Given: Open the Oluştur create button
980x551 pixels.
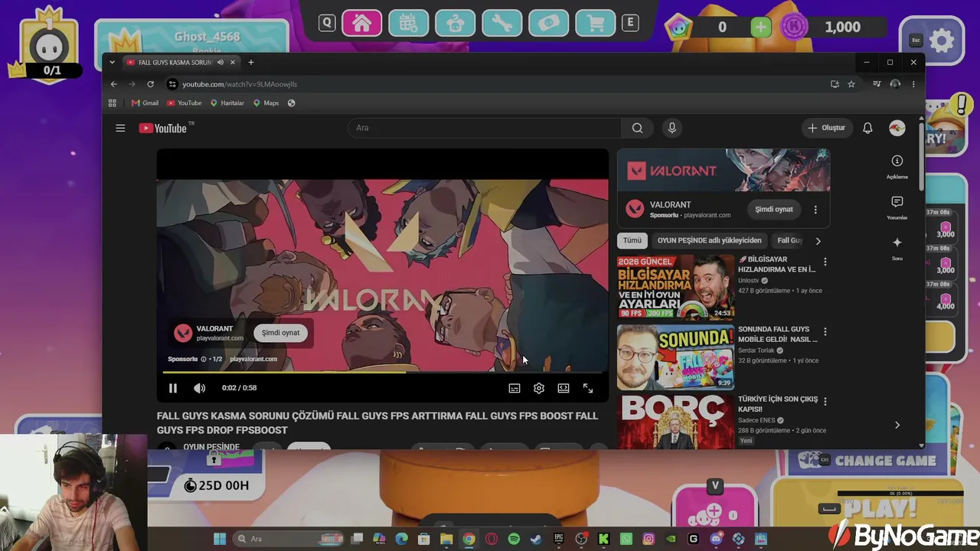Looking at the screenshot, I should [826, 128].
